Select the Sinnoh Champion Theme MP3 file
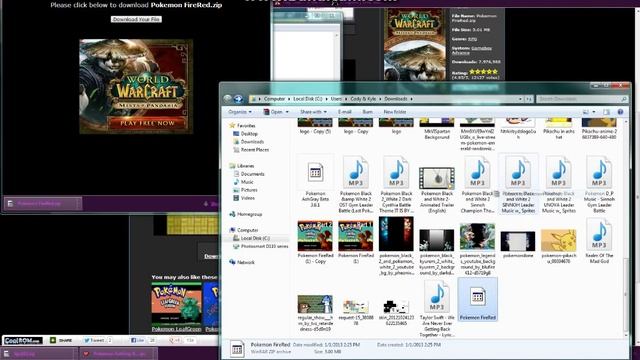 pyautogui.click(x=478, y=184)
